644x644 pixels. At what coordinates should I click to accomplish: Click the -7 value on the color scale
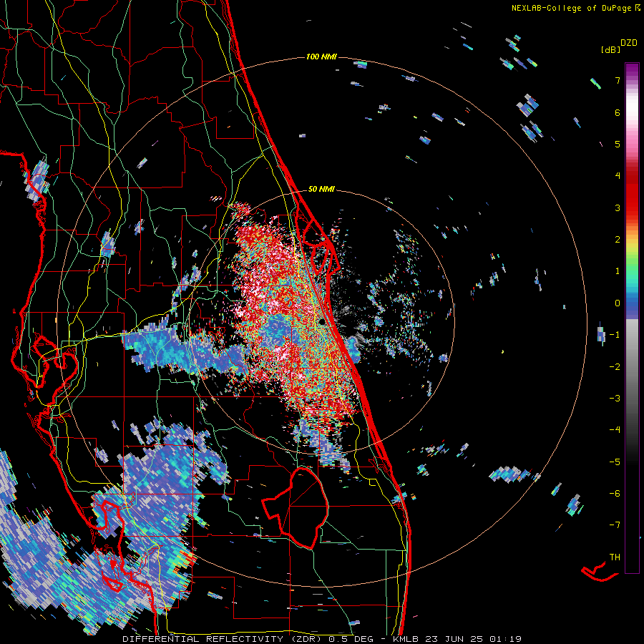615,525
